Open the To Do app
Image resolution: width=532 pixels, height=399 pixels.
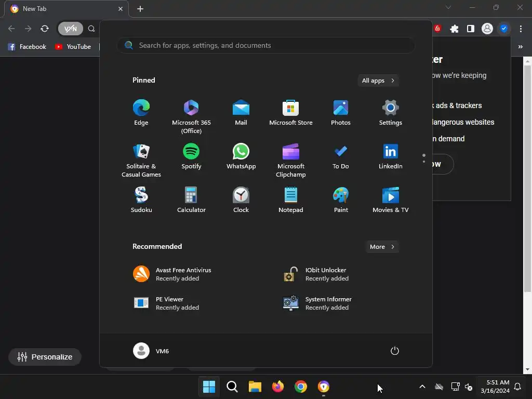coord(341,157)
